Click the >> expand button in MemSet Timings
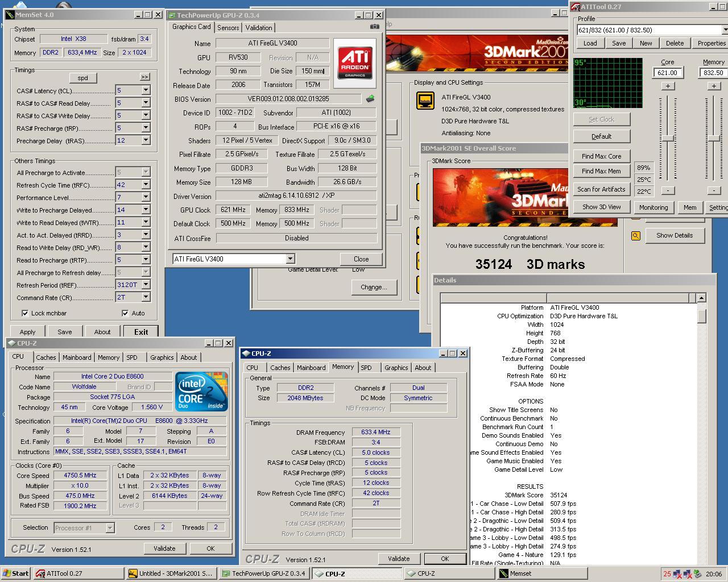The height and width of the screenshot is (582, 728). (144, 77)
